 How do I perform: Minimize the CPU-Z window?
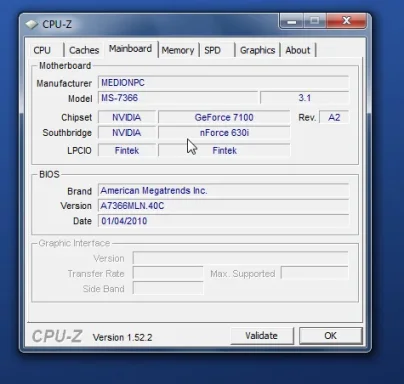(x=292, y=21)
